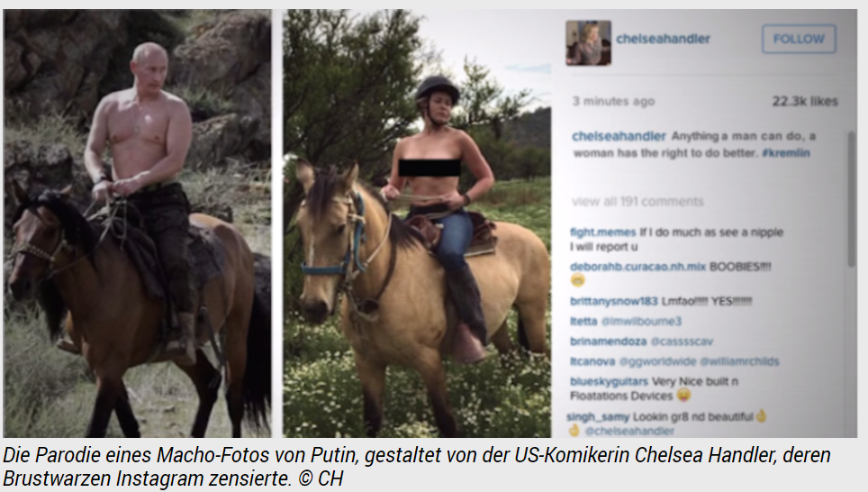Click the shirtless man on horse photo
868x492 pixels.
click(x=137, y=223)
